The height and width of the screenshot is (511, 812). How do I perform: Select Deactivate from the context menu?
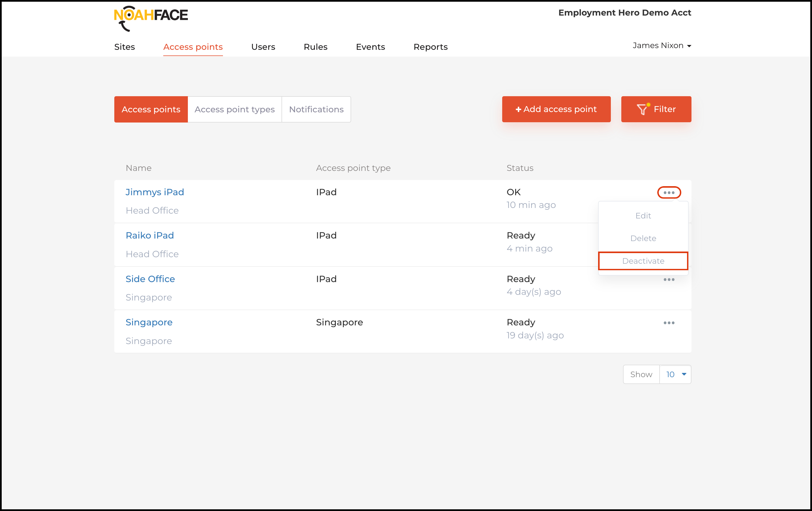pyautogui.click(x=643, y=261)
